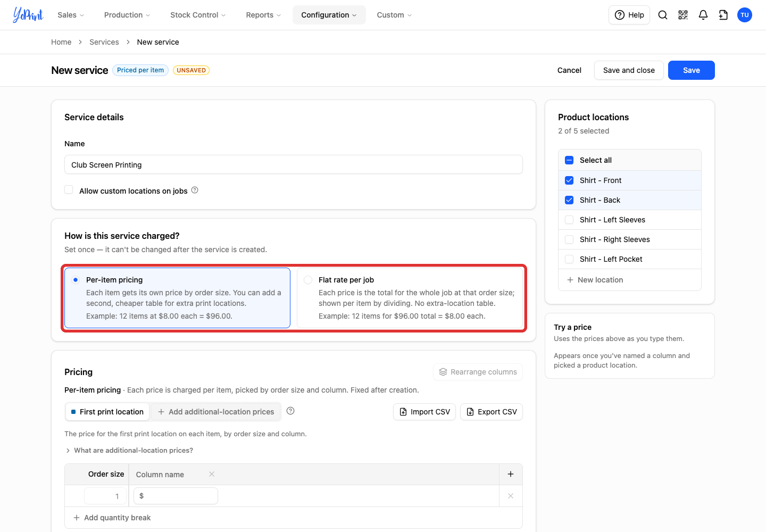Open the QR code scanner icon
766x532 pixels.
(683, 15)
